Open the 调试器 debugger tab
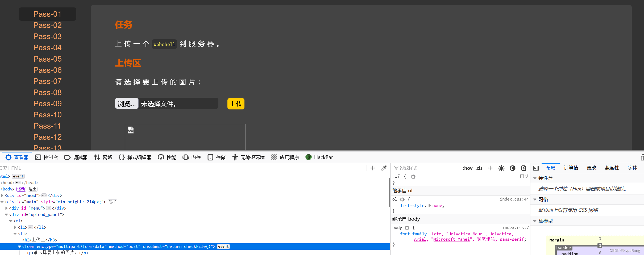This screenshot has width=644, height=255. pyautogui.click(x=76, y=157)
